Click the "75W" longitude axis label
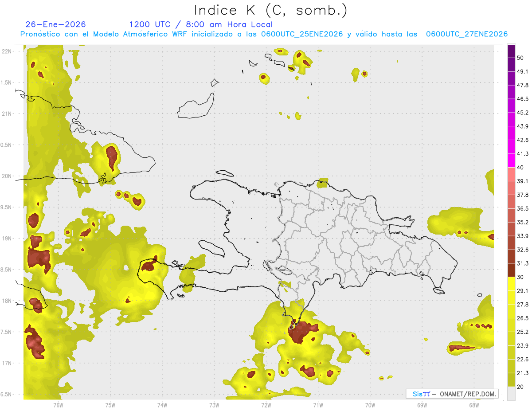The image size is (532, 411). (110, 405)
